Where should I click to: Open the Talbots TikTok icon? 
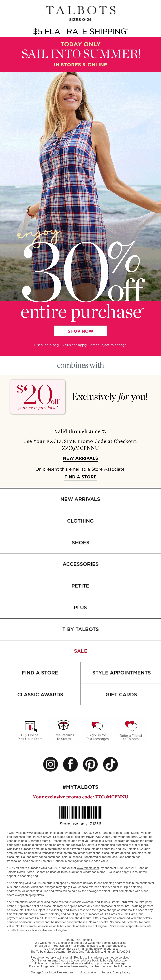110,764
